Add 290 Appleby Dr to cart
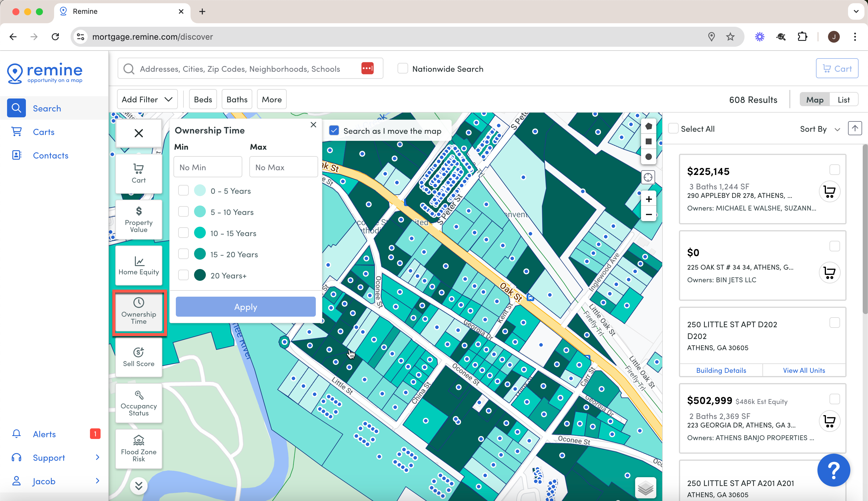The image size is (868, 501). tap(829, 192)
